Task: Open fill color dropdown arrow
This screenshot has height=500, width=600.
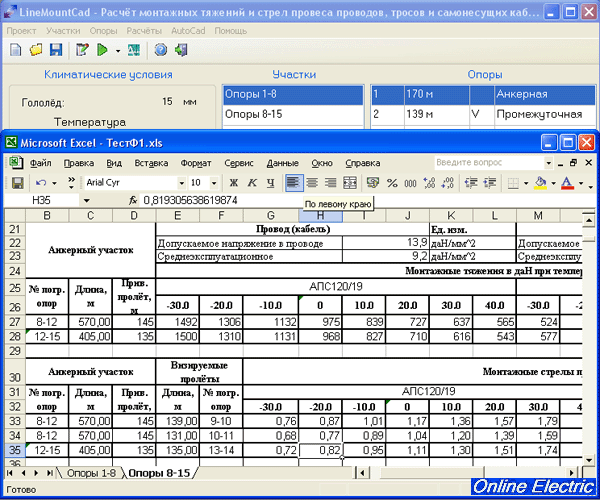Action: pos(553,184)
